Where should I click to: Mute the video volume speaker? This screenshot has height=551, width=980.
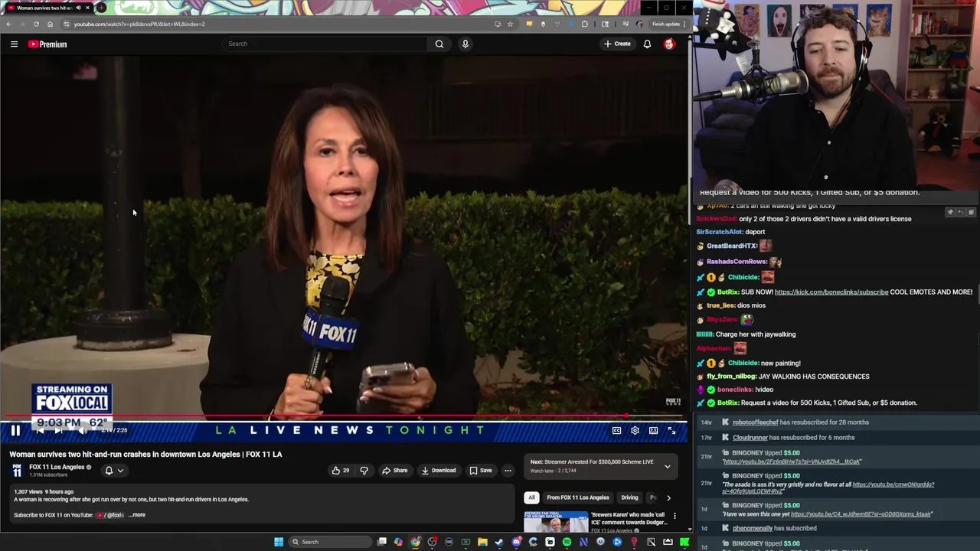coord(83,431)
